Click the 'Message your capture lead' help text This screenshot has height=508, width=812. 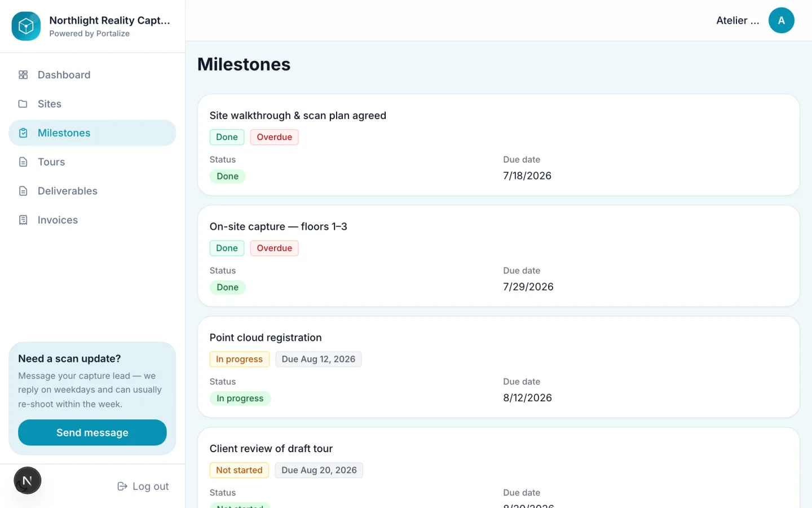click(x=90, y=390)
